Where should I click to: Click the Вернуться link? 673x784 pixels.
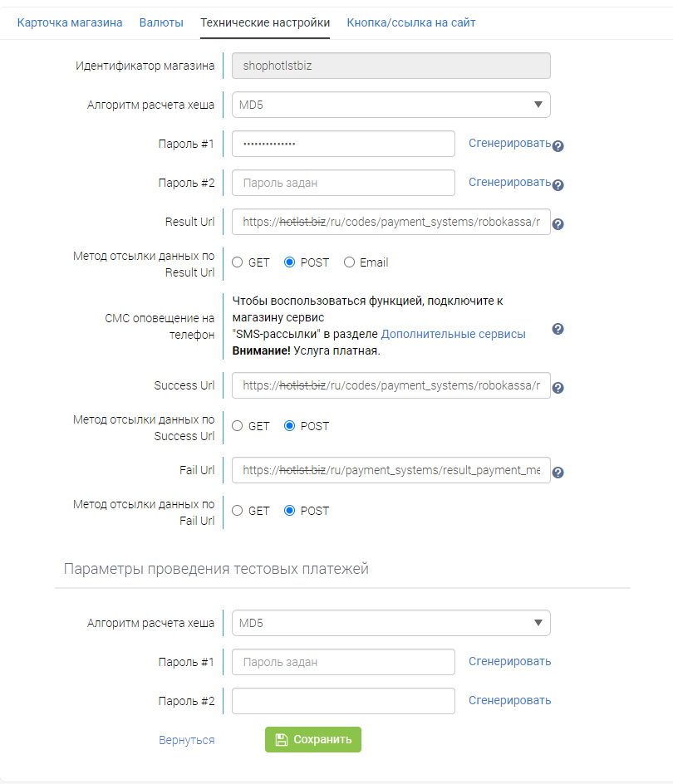tap(186, 740)
